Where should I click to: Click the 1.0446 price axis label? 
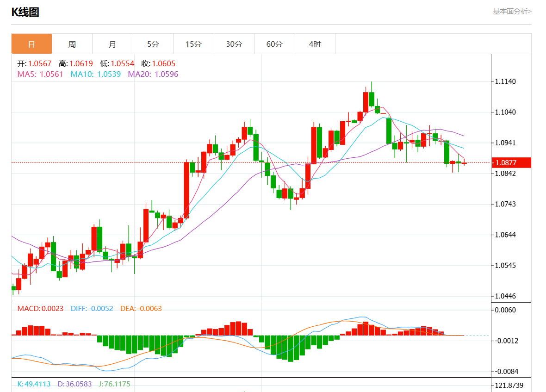pyautogui.click(x=505, y=296)
